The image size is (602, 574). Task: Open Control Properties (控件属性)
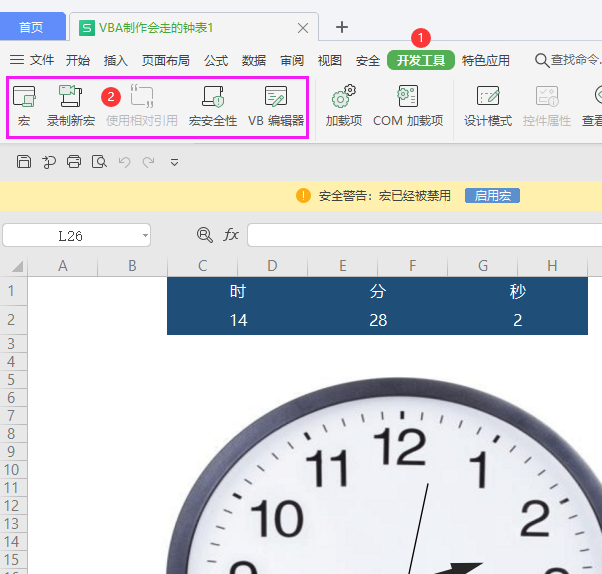pyautogui.click(x=547, y=106)
